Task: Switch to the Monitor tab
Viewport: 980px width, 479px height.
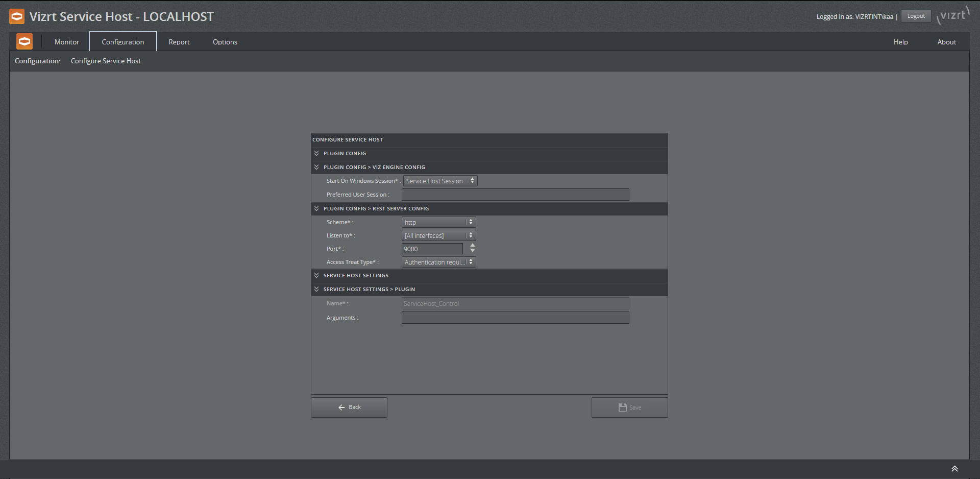Action: [x=67, y=42]
